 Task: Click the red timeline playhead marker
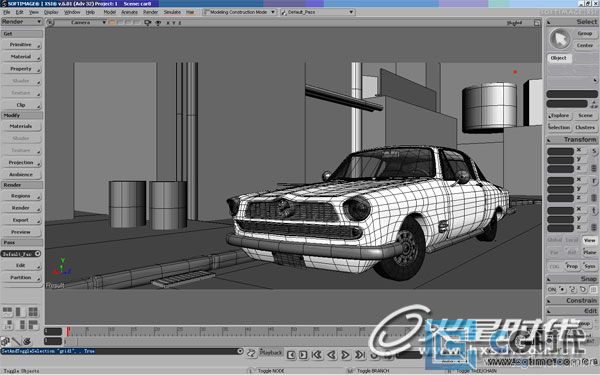[x=68, y=331]
